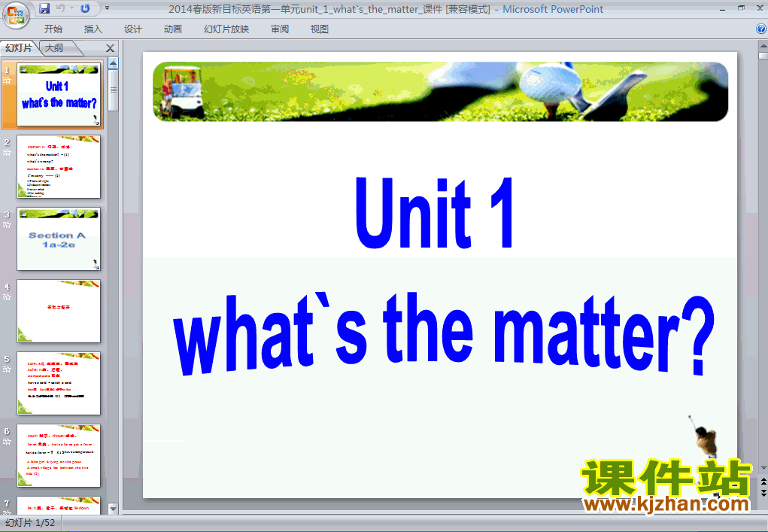Image resolution: width=768 pixels, height=532 pixels.
Task: Undo the last action in Quick Access toolbar
Action: [61, 8]
